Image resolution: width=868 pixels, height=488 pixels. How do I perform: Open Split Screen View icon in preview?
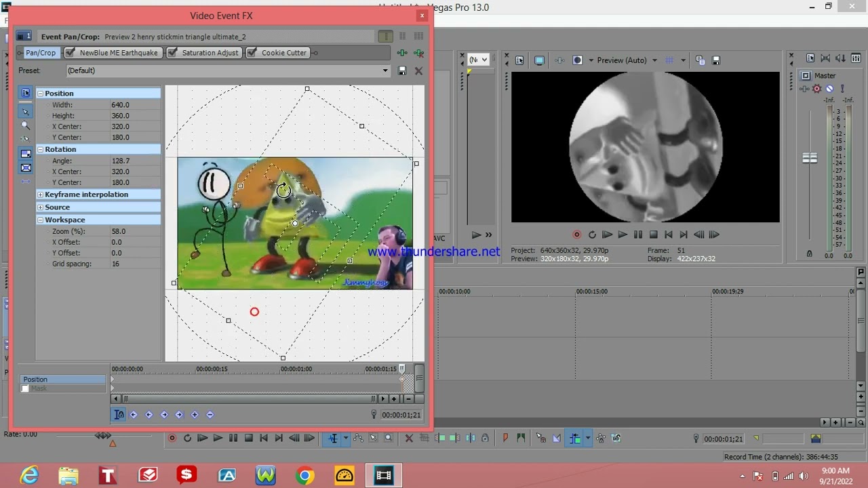[577, 60]
